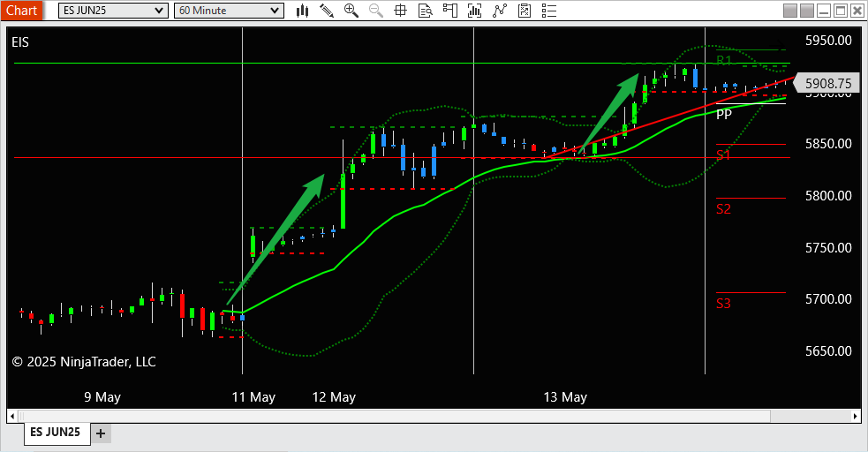Image resolution: width=868 pixels, height=452 pixels.
Task: Click the 12 May date label
Action: [334, 397]
